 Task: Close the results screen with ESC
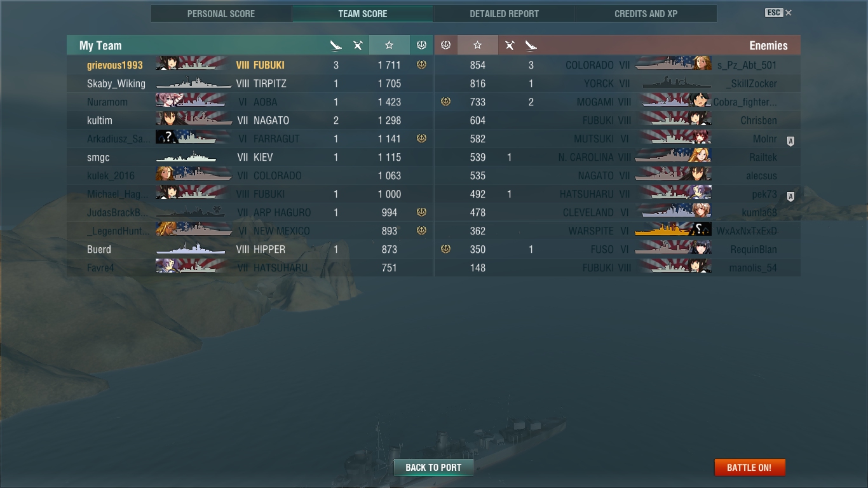[778, 13]
